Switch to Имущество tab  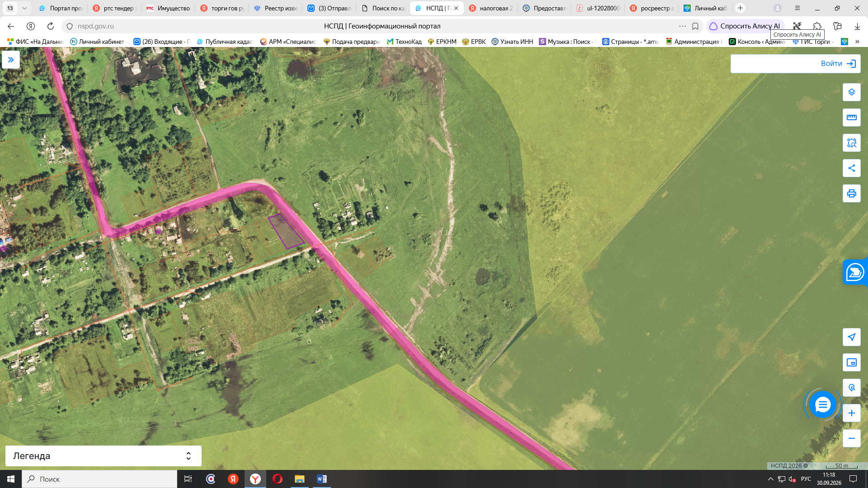click(168, 8)
